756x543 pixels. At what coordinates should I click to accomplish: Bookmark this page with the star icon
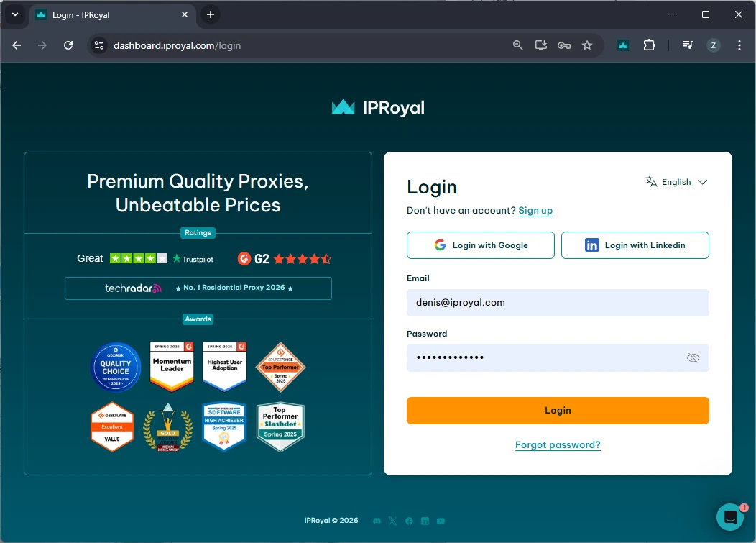[x=587, y=45]
